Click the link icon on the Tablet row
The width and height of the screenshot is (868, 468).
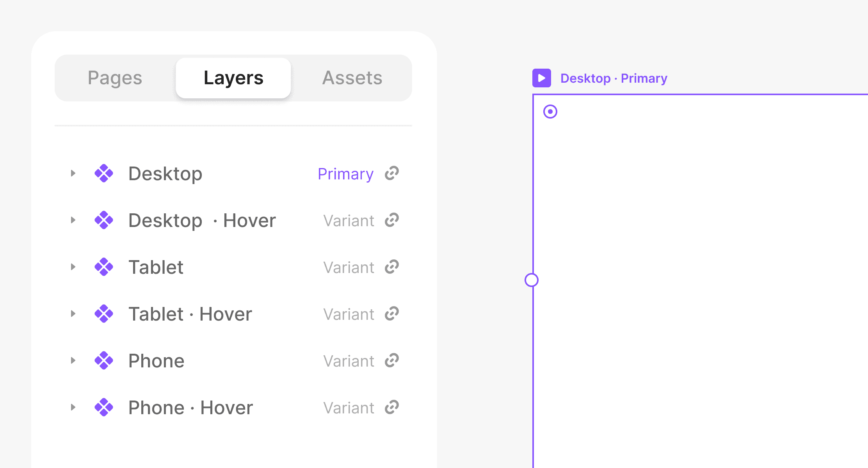coord(392,267)
